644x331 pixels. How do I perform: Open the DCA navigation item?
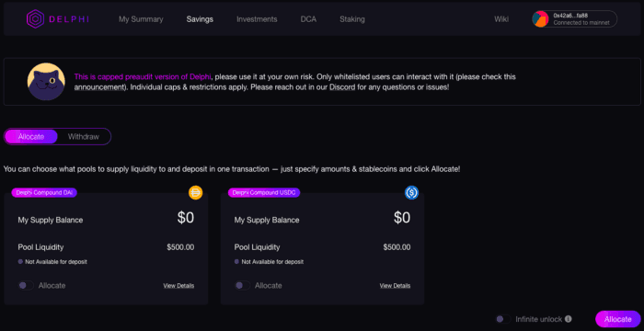tap(308, 19)
